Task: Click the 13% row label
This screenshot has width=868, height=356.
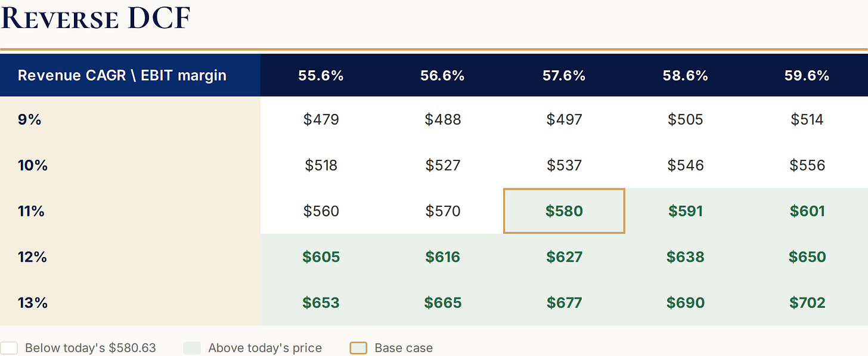Action: click(x=33, y=303)
